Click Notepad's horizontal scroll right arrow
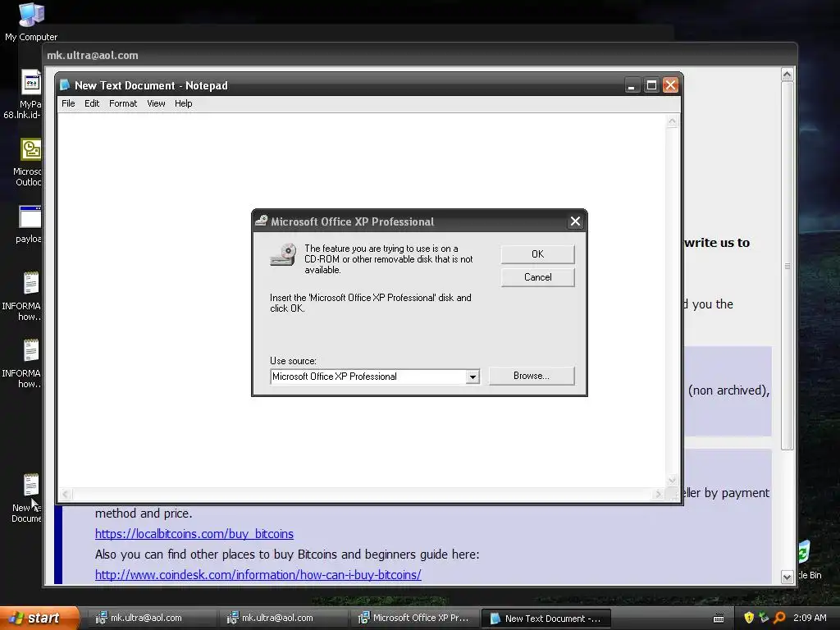Screen dimensions: 840x630 click(659, 494)
